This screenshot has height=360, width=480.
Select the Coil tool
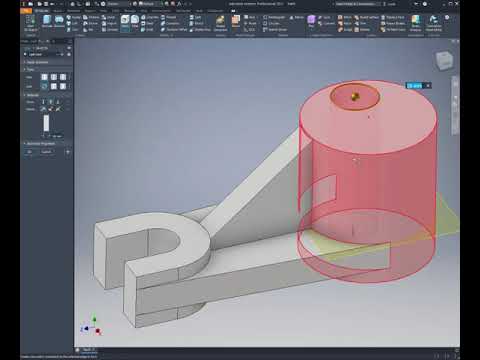(x=72, y=30)
